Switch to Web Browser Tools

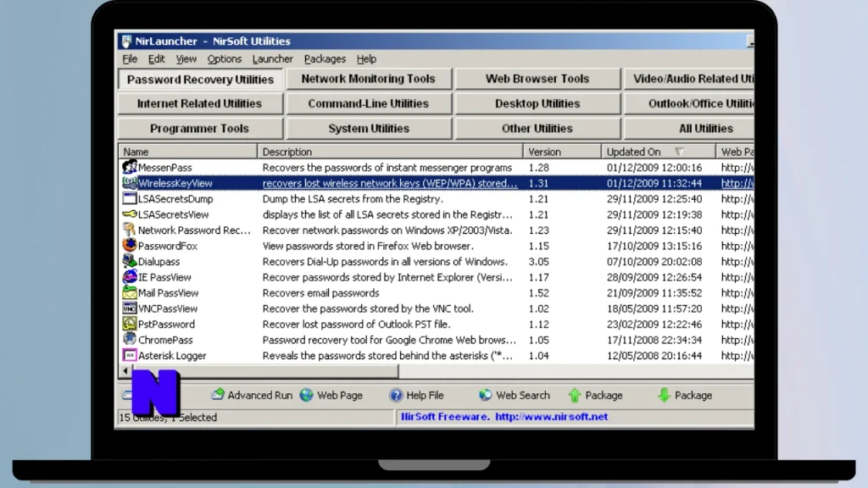tap(537, 79)
